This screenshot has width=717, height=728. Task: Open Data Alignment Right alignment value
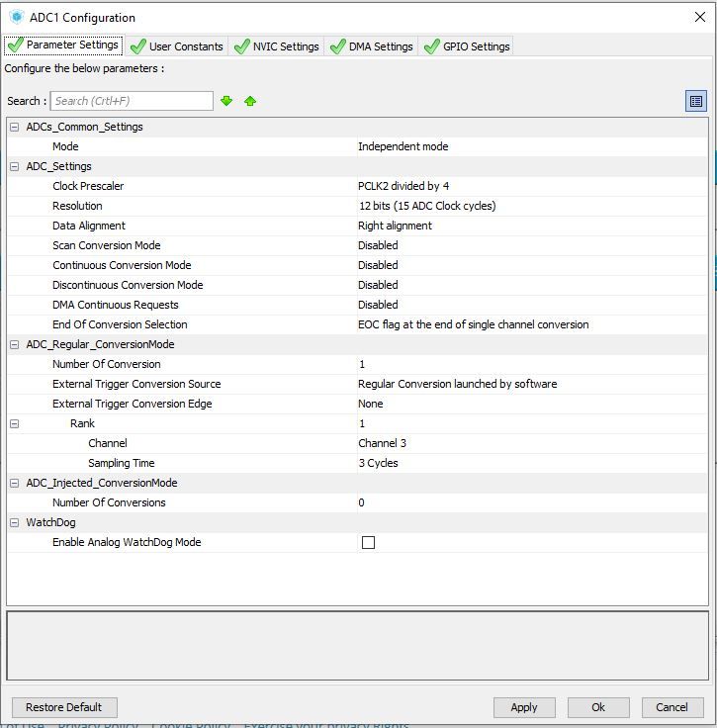[x=395, y=226]
